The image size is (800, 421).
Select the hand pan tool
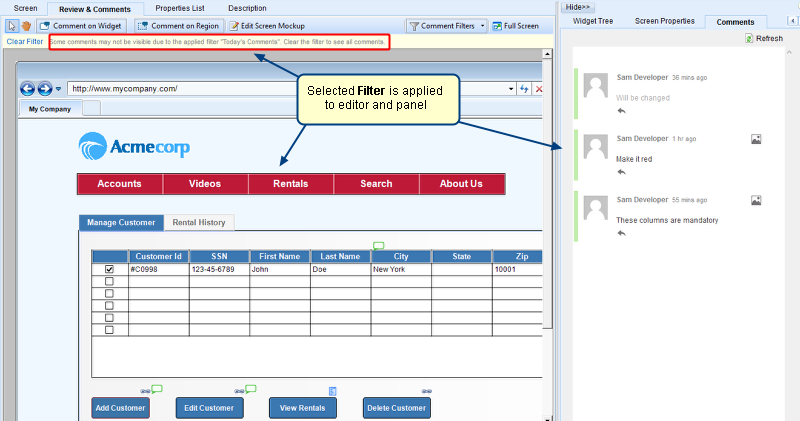(x=26, y=25)
